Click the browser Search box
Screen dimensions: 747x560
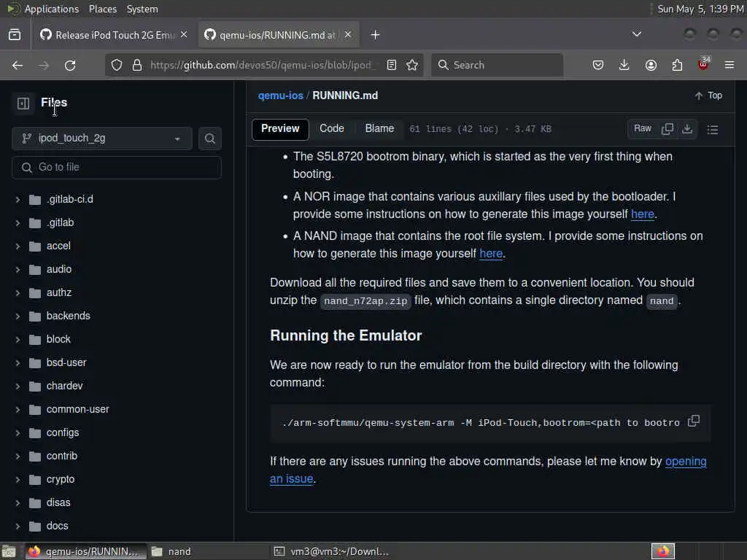point(498,65)
